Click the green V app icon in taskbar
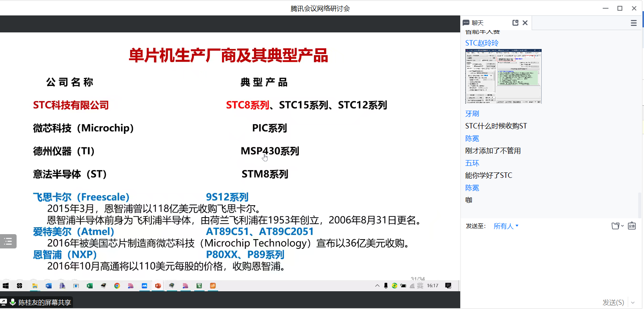The width and height of the screenshot is (644, 309). (x=199, y=286)
